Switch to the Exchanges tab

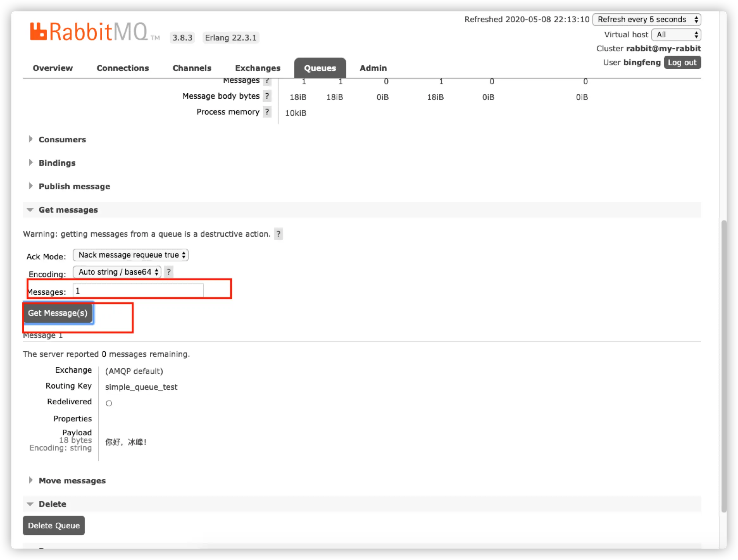258,68
